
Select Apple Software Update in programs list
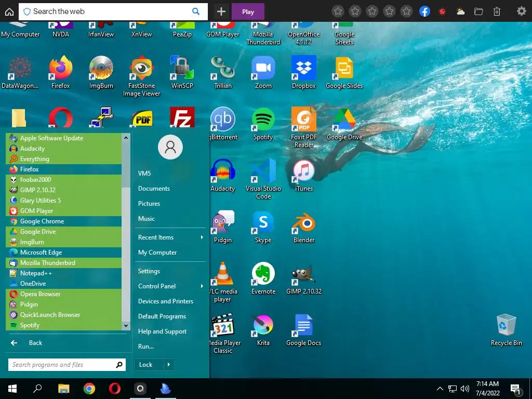click(64, 138)
